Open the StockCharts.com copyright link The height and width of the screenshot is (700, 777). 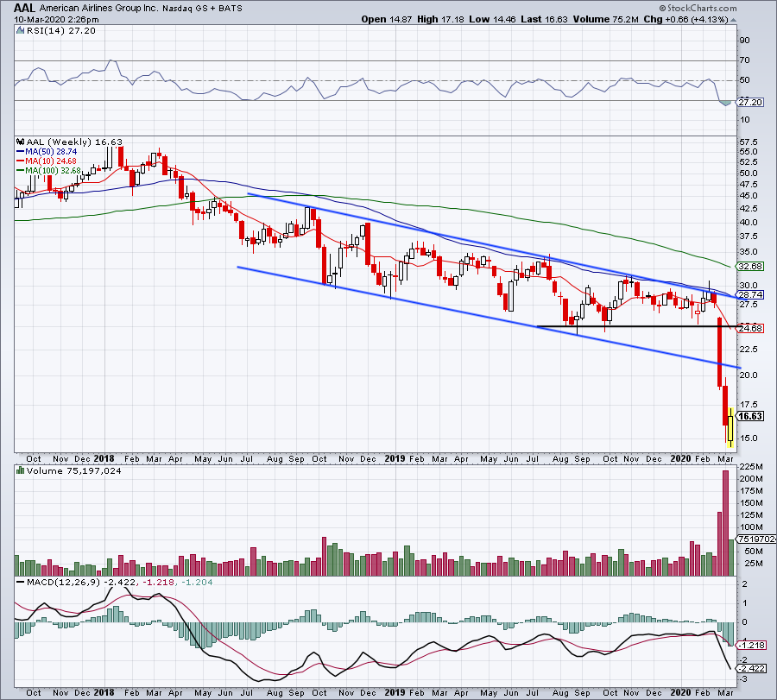coord(698,8)
